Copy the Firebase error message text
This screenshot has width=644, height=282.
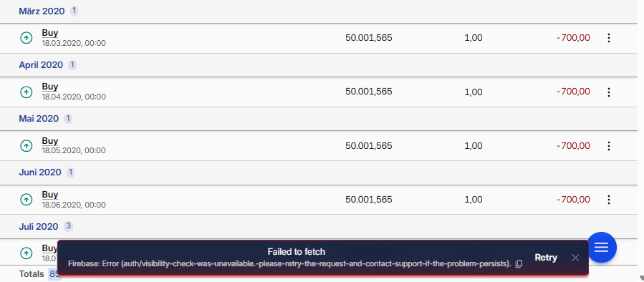click(519, 263)
